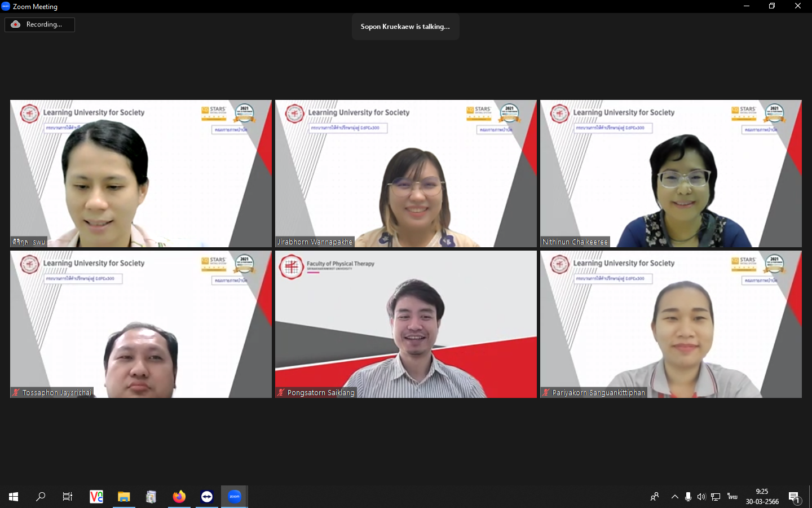Open the notification action center
The width and height of the screenshot is (812, 508).
point(795,497)
